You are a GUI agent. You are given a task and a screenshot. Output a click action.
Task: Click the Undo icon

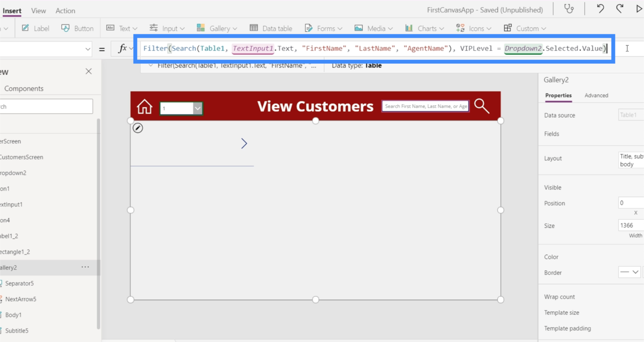point(600,9)
